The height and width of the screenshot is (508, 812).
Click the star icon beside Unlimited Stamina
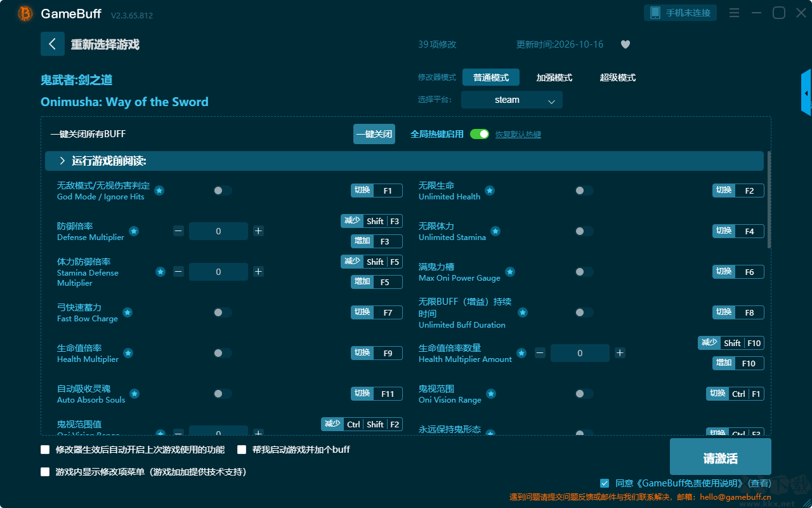pyautogui.click(x=495, y=231)
